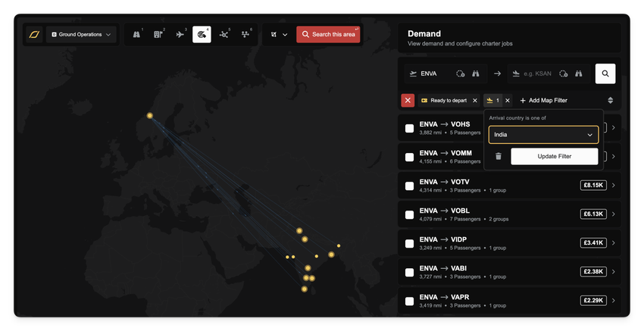Select the network nodes tool numbered 5
The height and width of the screenshot is (331, 644).
[224, 35]
